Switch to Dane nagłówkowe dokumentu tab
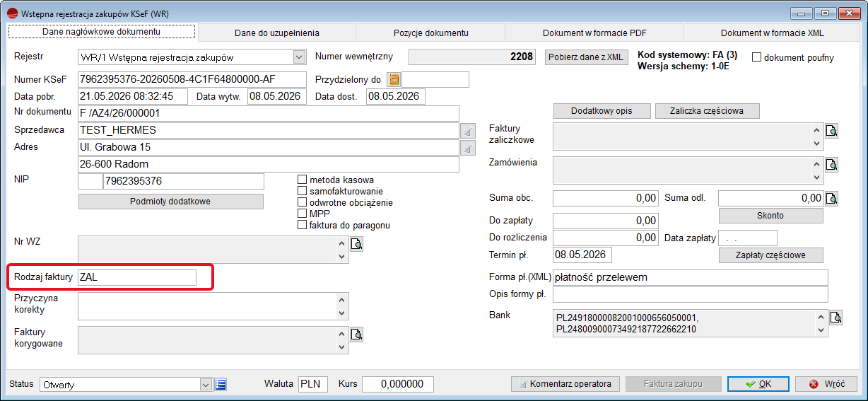The height and width of the screenshot is (401, 868). coord(102,32)
